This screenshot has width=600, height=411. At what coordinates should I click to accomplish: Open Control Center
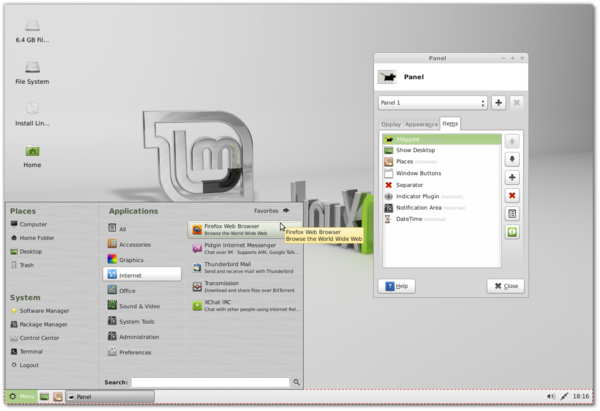click(x=35, y=338)
